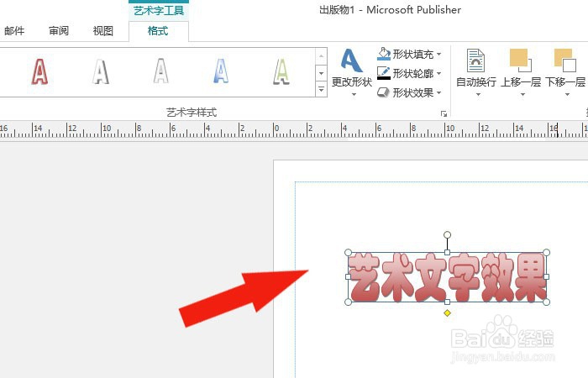The height and width of the screenshot is (378, 588).
Task: Click the left-middle WordArt resize handle
Action: pyautogui.click(x=348, y=276)
